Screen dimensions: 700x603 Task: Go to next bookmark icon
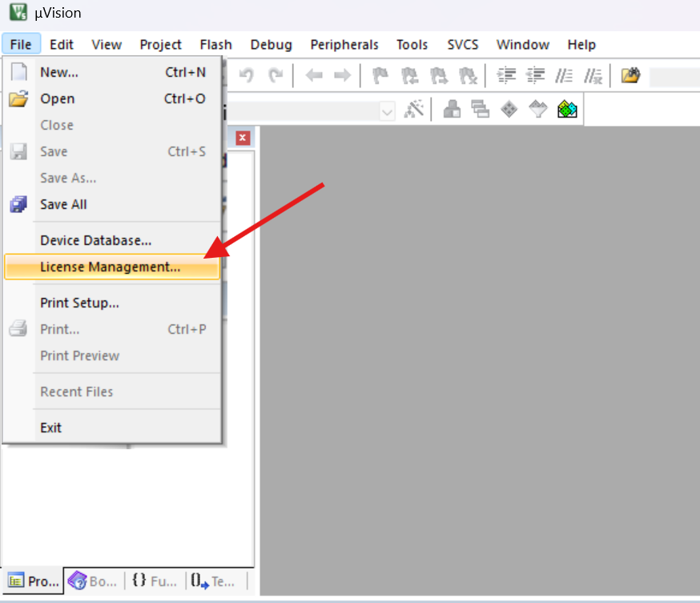pos(439,75)
